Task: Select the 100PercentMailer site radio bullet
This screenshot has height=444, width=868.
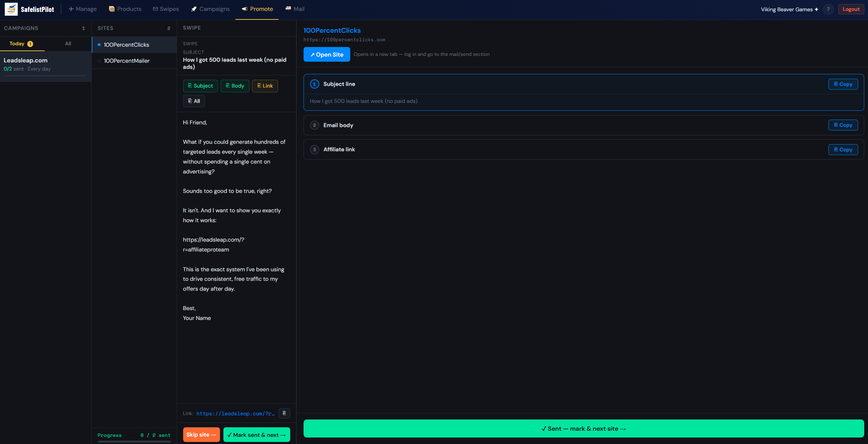Action: point(99,61)
